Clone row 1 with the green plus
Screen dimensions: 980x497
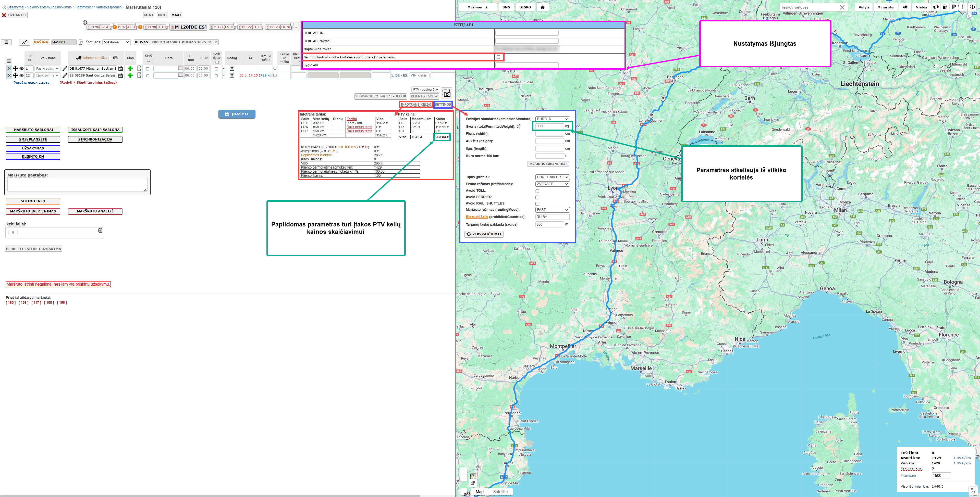130,68
